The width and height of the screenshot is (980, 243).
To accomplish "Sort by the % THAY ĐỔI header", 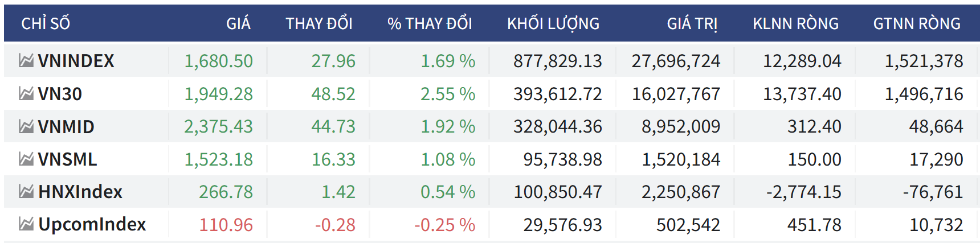I will 430,23.
